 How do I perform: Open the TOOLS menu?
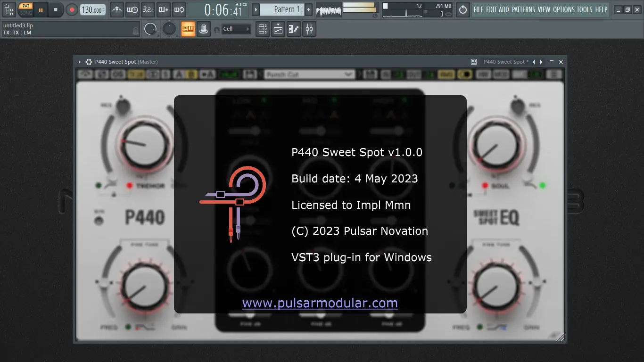585,9
